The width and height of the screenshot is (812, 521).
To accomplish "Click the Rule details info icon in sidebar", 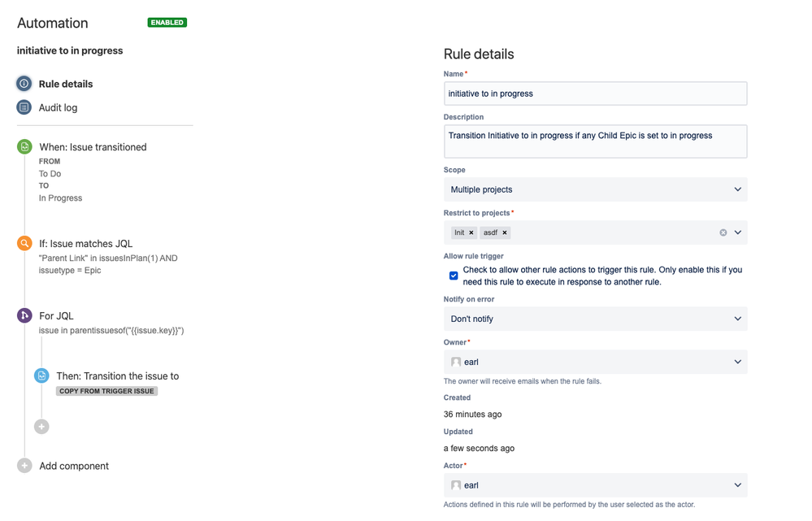I will point(25,84).
